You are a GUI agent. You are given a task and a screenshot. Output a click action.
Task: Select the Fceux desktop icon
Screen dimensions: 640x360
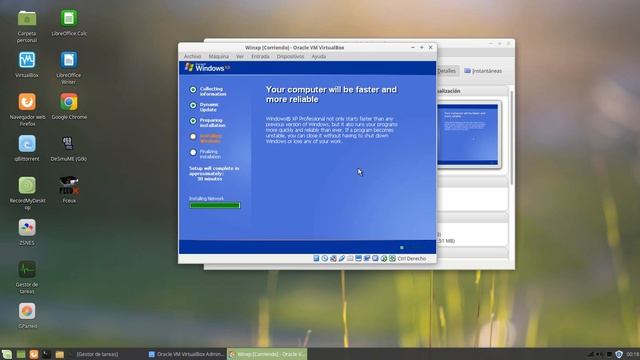click(x=69, y=190)
